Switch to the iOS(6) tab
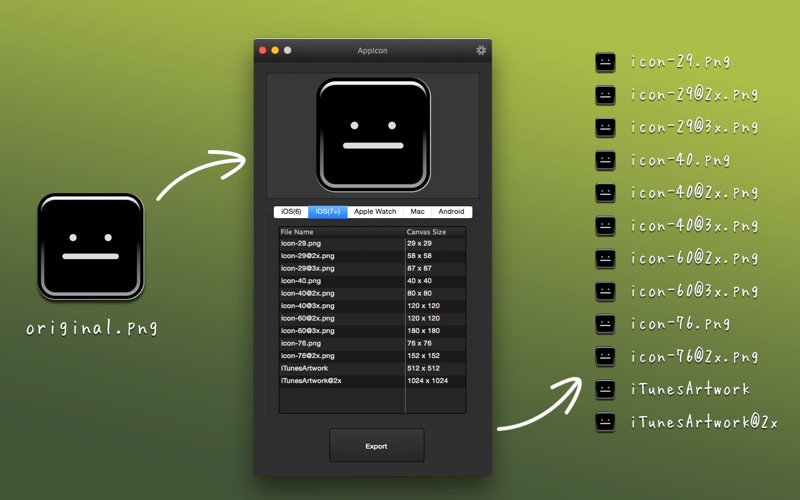Screen dimensions: 800x500 (x=291, y=212)
